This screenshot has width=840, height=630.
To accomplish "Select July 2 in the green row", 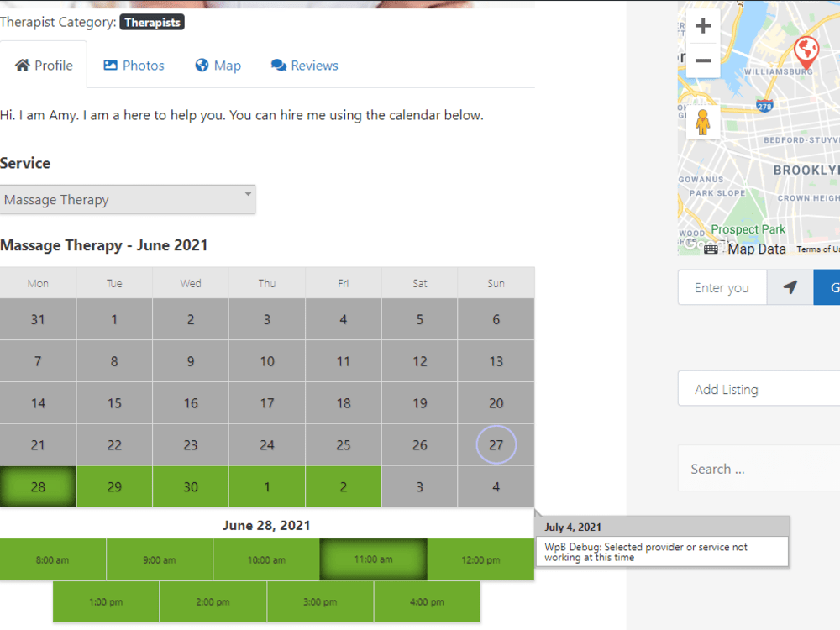I will click(344, 486).
